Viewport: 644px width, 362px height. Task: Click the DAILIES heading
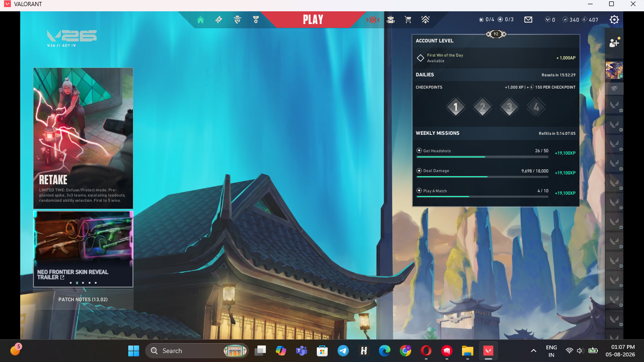(425, 74)
